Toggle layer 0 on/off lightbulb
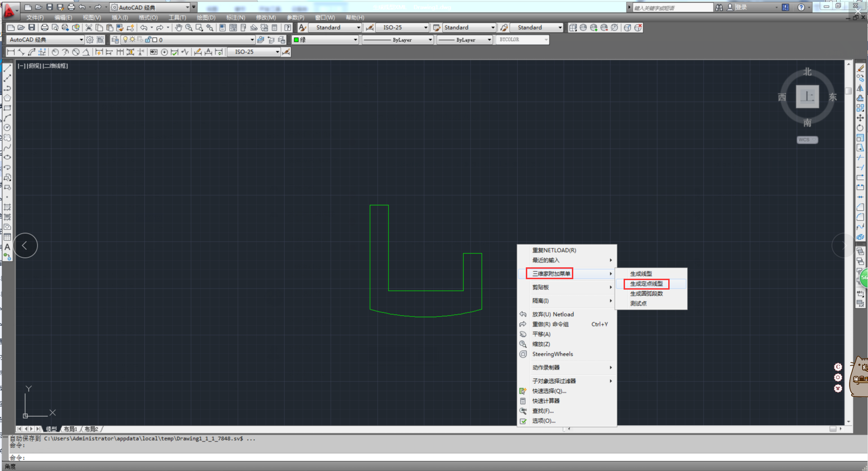Screen dimensions: 868x471 (x=125, y=40)
